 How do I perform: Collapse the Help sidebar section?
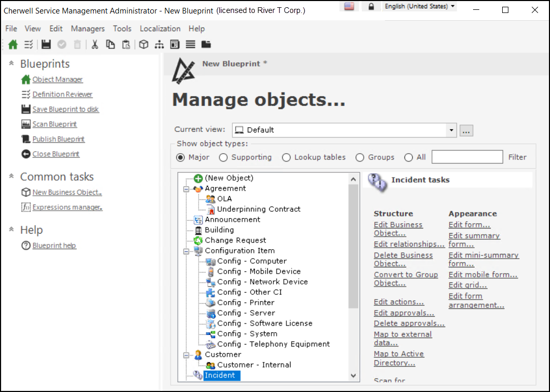click(x=11, y=229)
